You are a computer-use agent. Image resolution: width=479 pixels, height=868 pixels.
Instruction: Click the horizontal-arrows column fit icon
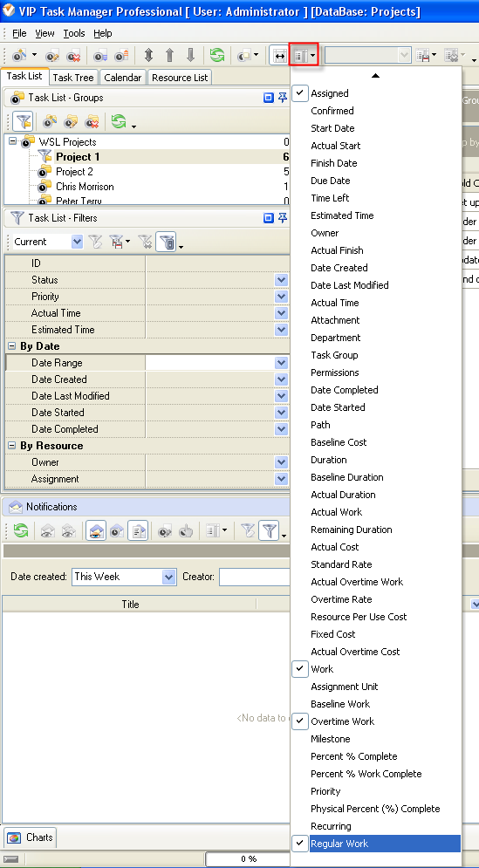tap(280, 55)
